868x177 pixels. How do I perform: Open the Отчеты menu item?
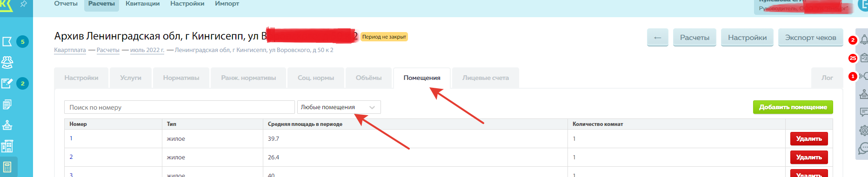66,4
